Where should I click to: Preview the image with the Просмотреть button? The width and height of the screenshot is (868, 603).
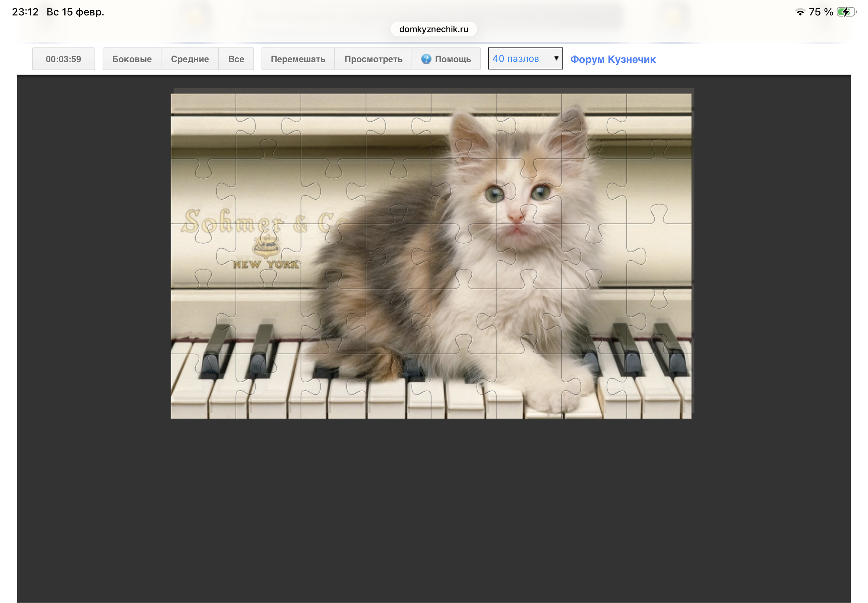click(373, 59)
